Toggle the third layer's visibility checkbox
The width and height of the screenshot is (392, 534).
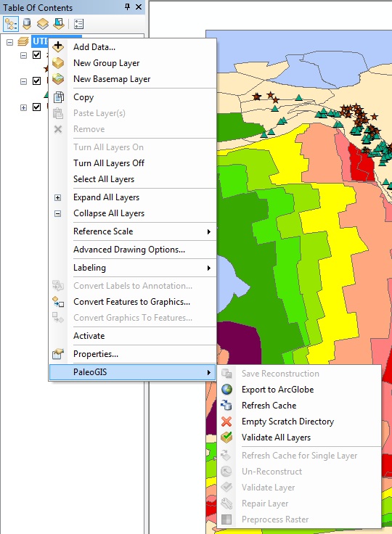(x=36, y=107)
